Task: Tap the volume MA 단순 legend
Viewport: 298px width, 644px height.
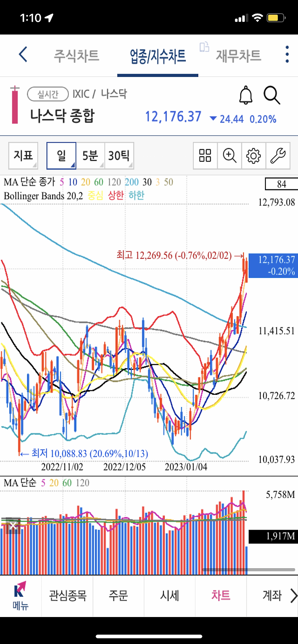Action: coord(20,483)
